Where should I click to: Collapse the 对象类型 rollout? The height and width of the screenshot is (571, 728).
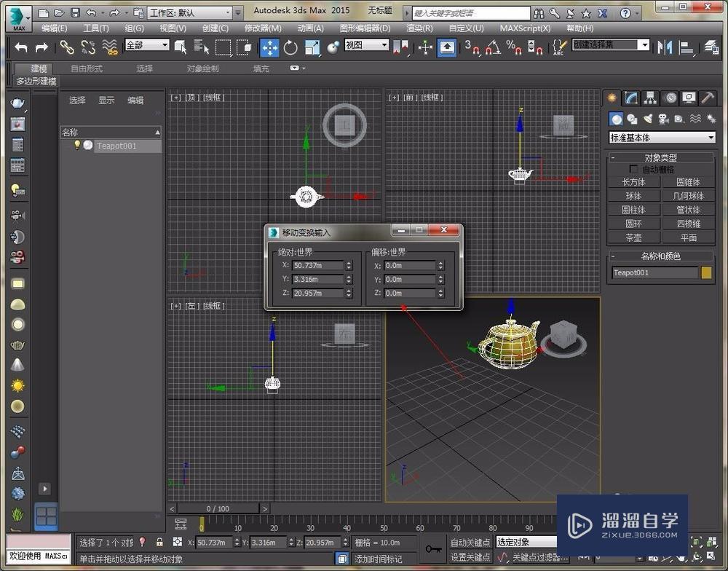(661, 157)
